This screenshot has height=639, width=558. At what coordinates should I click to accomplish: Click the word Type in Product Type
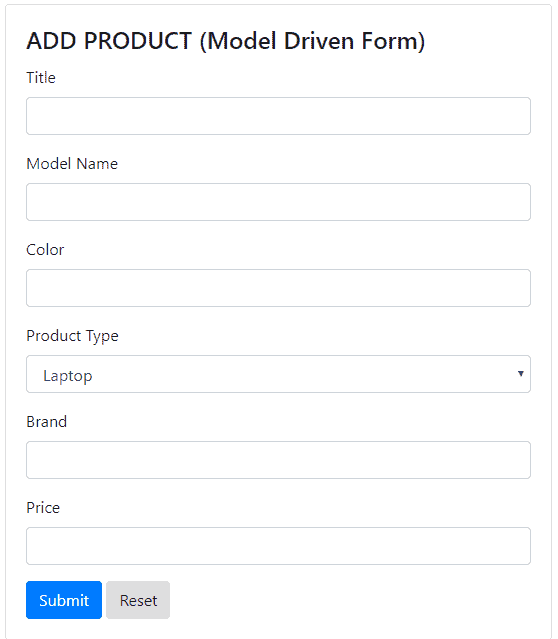(x=102, y=336)
